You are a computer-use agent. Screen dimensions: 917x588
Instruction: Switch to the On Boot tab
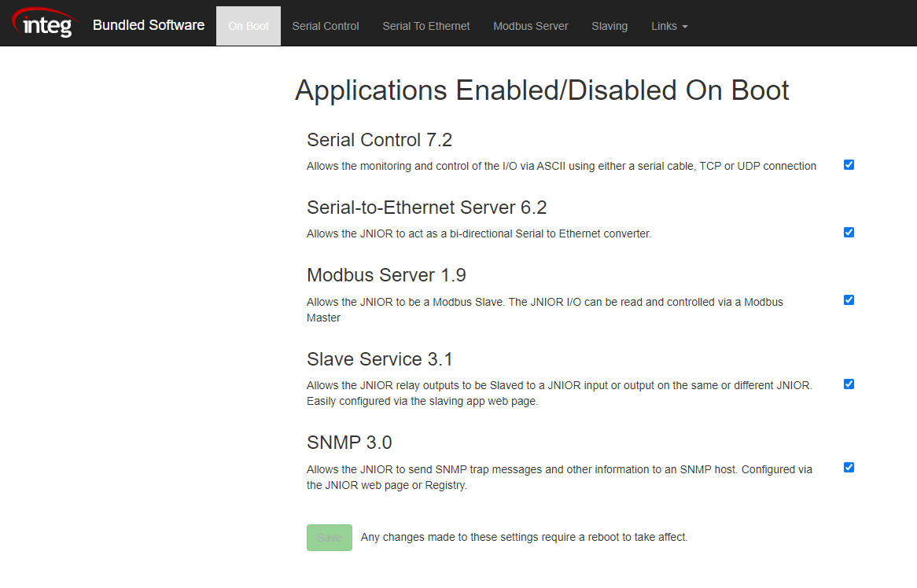tap(248, 25)
